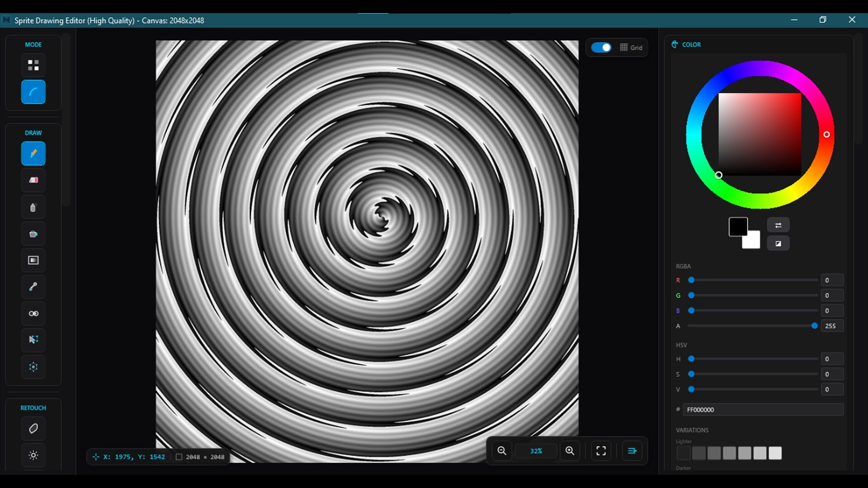Click the '2048 × 2048' status text
This screenshot has width=868, height=488.
tap(205, 457)
